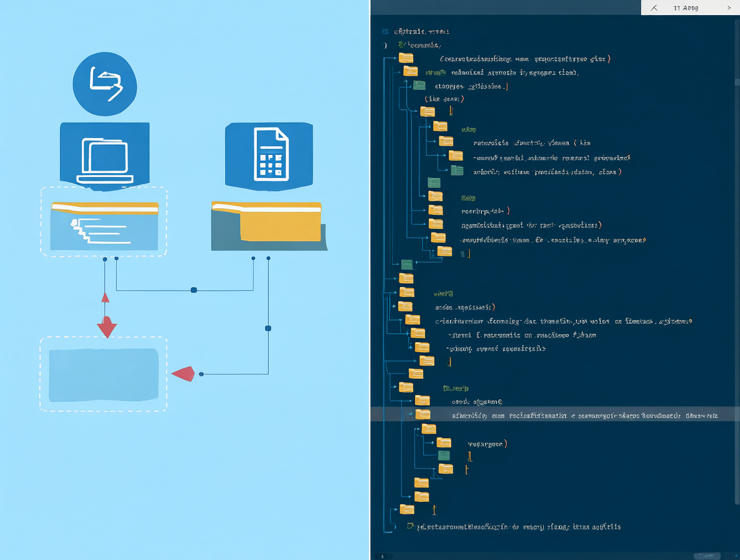
Task: Open the '11 Aopg' tab label
Action: pyautogui.click(x=686, y=8)
